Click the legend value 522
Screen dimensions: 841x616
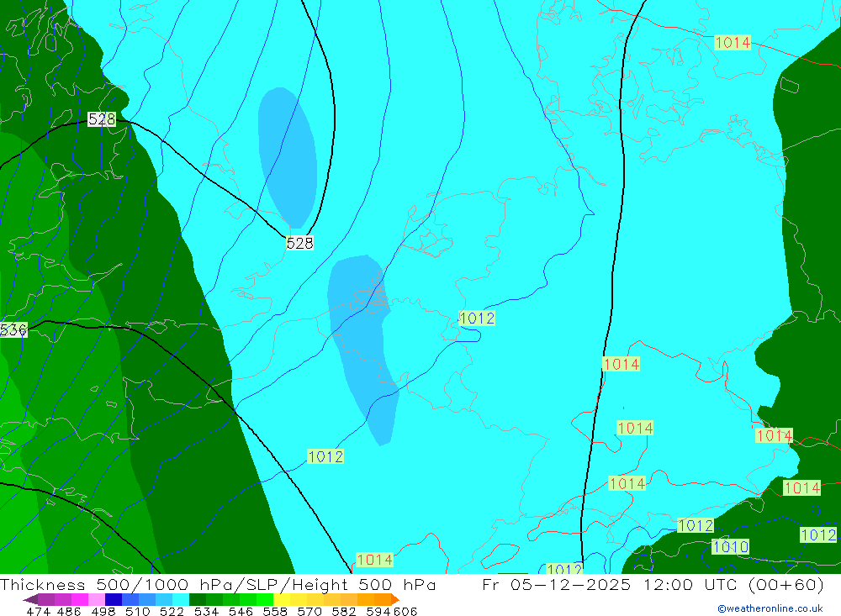tap(172, 611)
